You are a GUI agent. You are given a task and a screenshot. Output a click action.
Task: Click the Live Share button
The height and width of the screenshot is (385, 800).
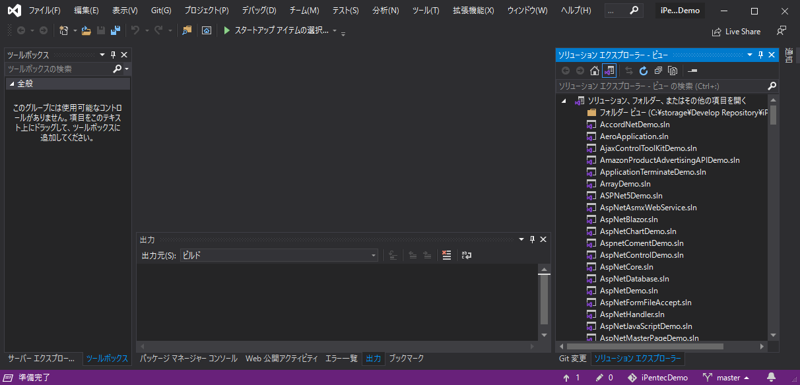click(x=736, y=32)
